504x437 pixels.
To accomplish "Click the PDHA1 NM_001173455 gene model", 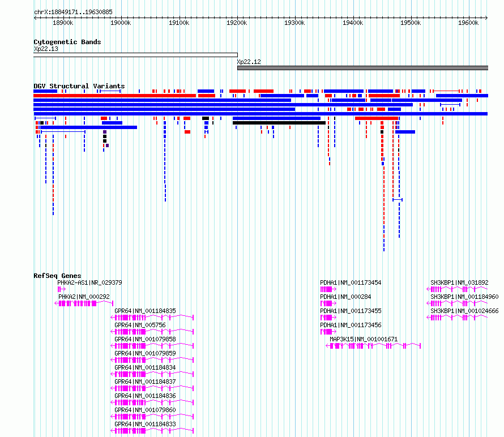I will coord(328,318).
